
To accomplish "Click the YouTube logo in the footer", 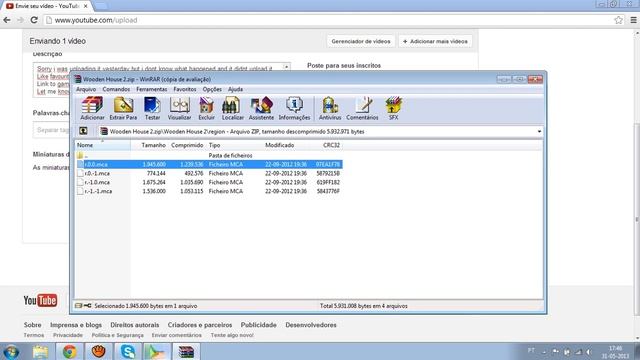I will (x=40, y=300).
